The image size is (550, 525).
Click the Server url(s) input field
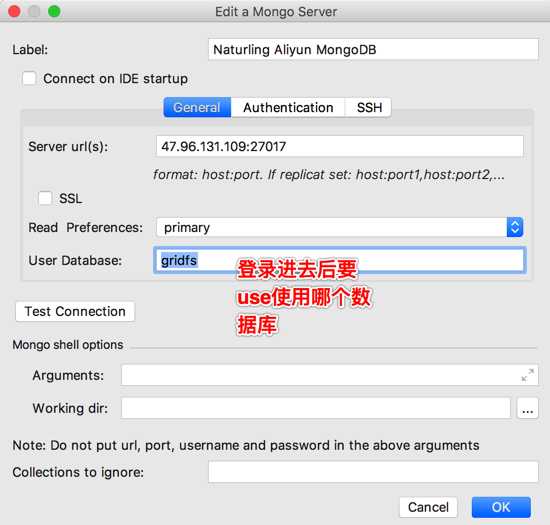(x=340, y=146)
